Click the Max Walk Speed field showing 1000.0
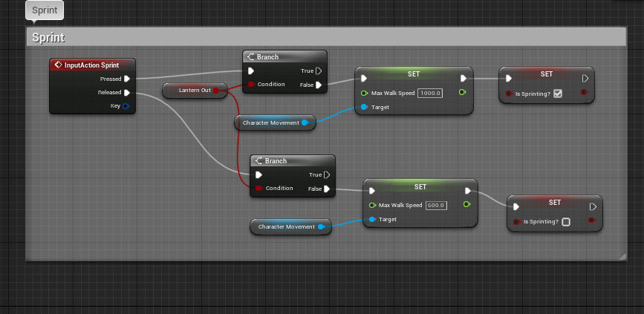 click(431, 93)
